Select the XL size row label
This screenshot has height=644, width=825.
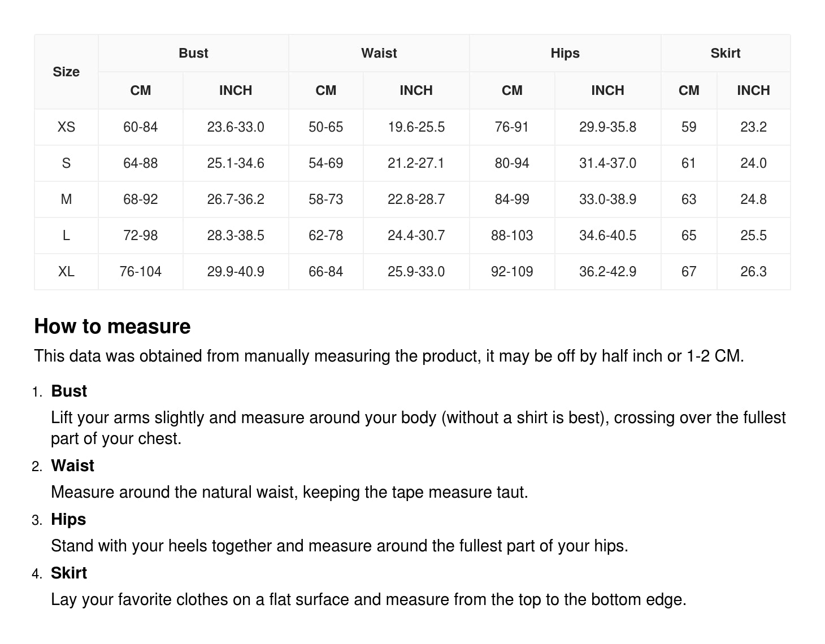pos(66,272)
